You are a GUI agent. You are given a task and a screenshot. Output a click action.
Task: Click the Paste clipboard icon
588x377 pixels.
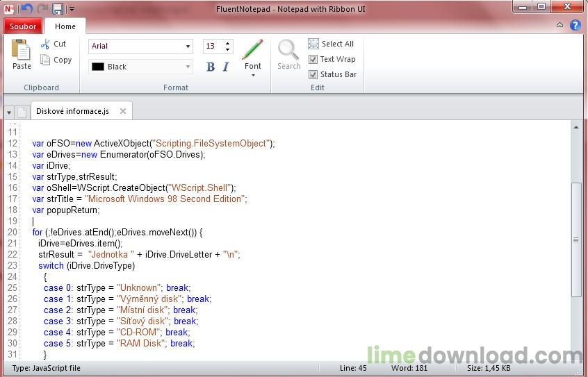point(22,50)
